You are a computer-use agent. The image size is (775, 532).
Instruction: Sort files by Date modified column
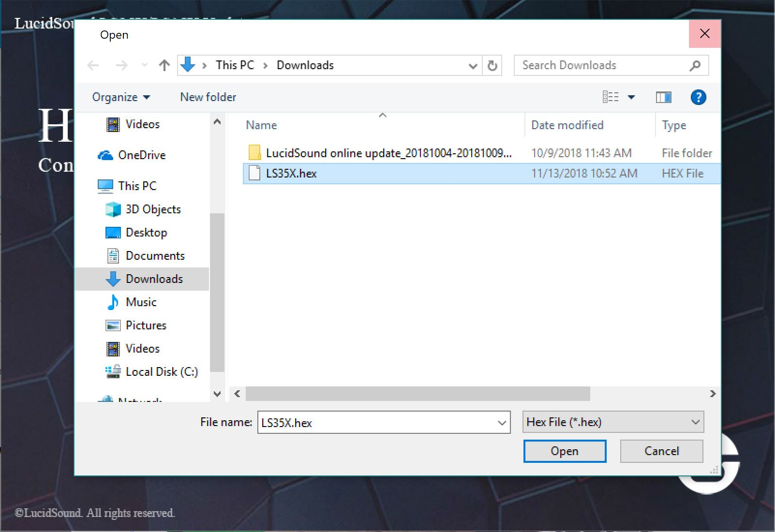567,125
